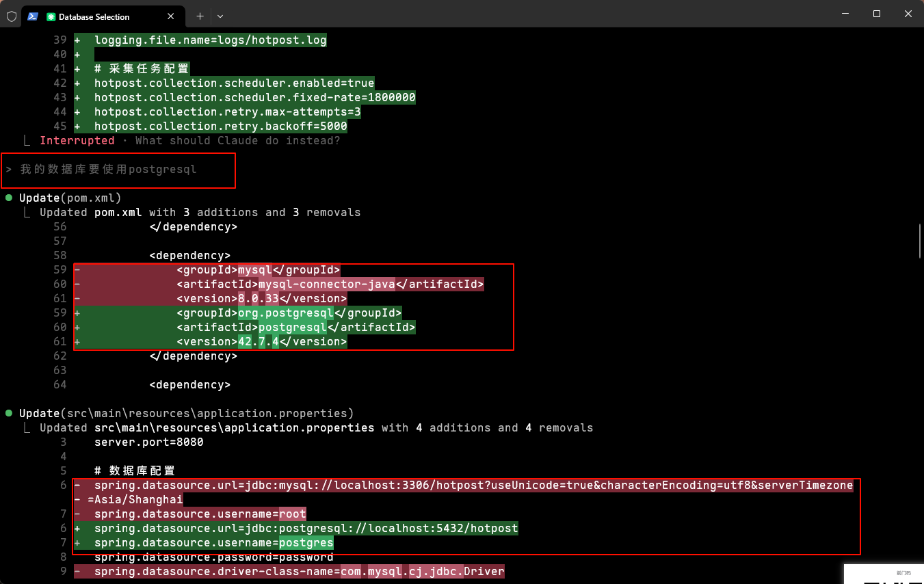Minimize the terminal window
Viewport: 924px width, 584px height.
845,14
